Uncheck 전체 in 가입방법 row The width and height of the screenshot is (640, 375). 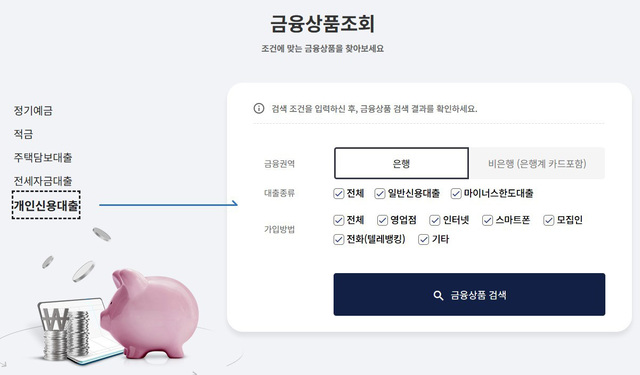pyautogui.click(x=338, y=220)
